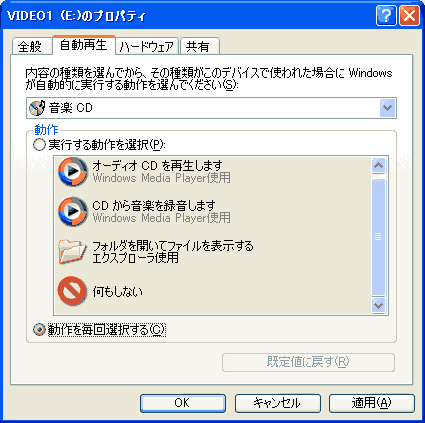
Task: Click the Windows Media Player icon for オーディオ CD を再生します
Action: pyautogui.click(x=73, y=172)
